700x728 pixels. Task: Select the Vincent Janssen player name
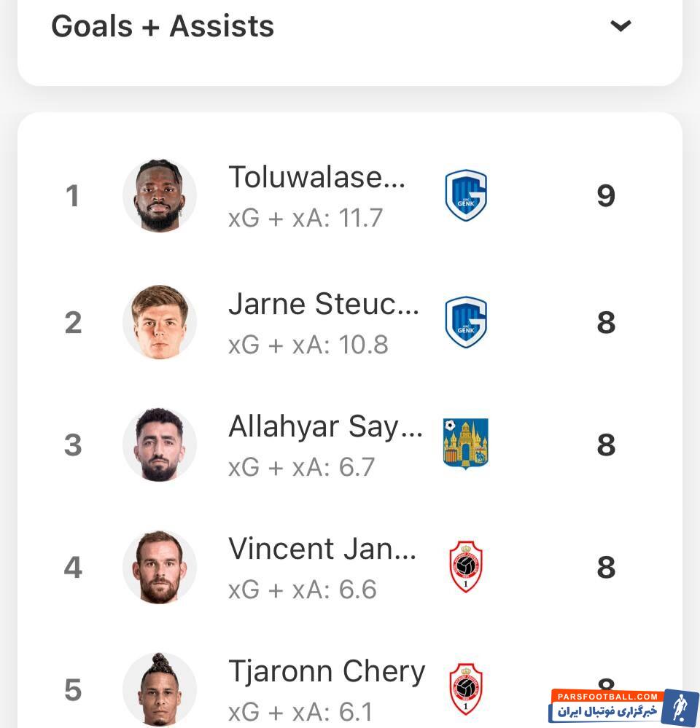[x=322, y=549]
